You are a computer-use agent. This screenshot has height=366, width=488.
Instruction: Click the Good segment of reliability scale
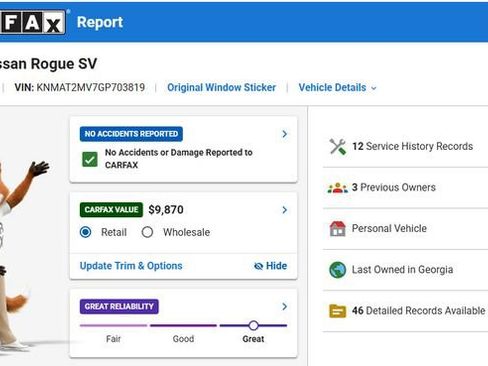(x=183, y=325)
